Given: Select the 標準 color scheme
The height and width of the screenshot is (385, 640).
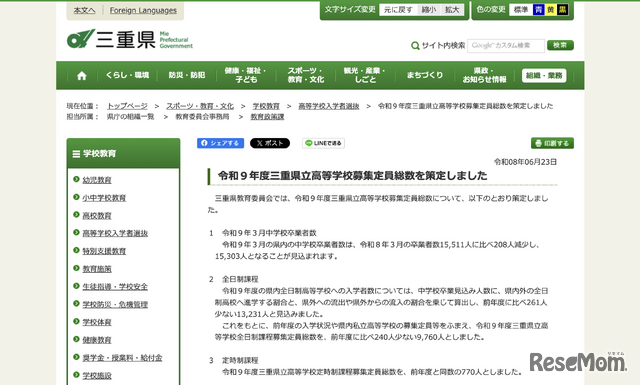Looking at the screenshot, I should click(x=520, y=10).
